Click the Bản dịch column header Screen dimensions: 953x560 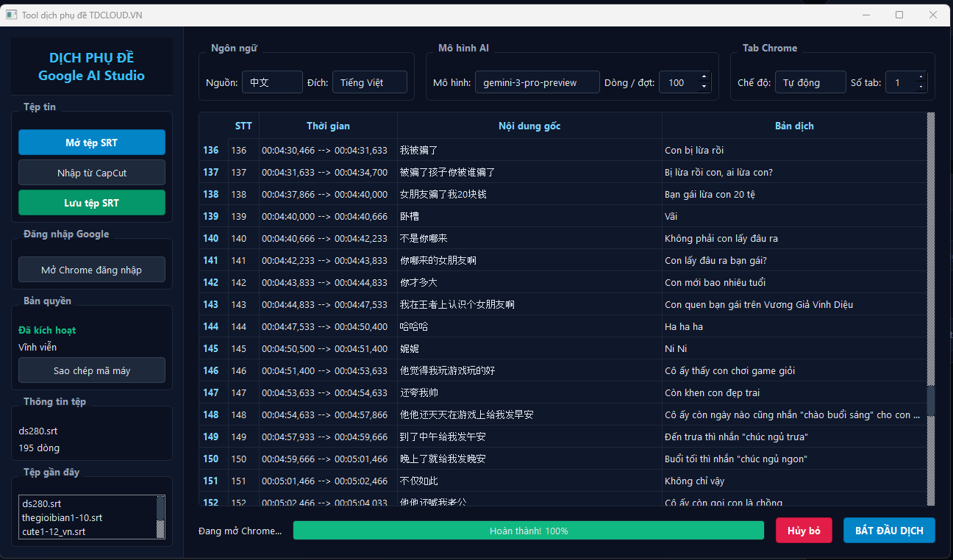coord(794,126)
